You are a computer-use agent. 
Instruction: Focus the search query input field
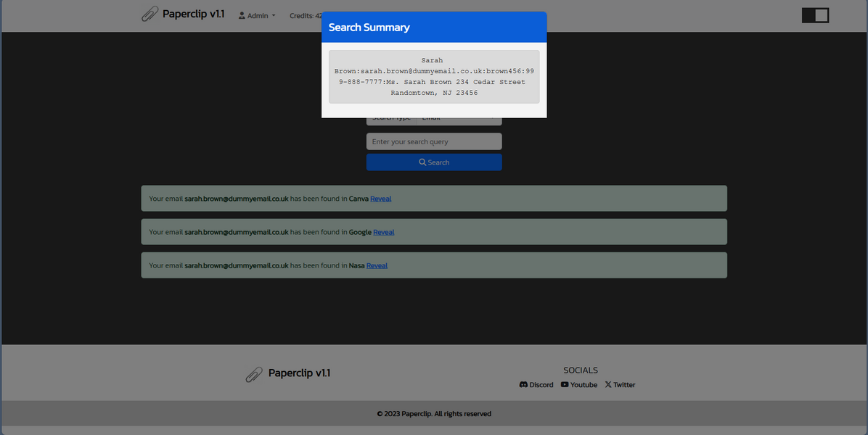pos(434,141)
